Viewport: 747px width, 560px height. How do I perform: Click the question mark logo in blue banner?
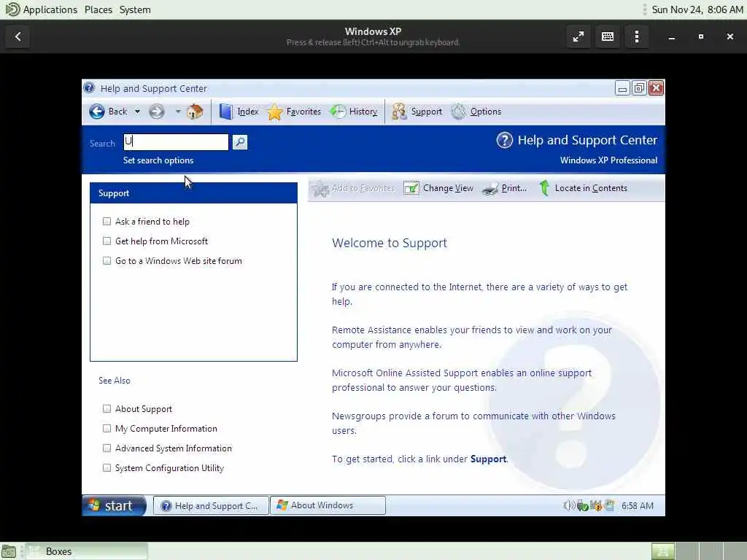tap(505, 140)
